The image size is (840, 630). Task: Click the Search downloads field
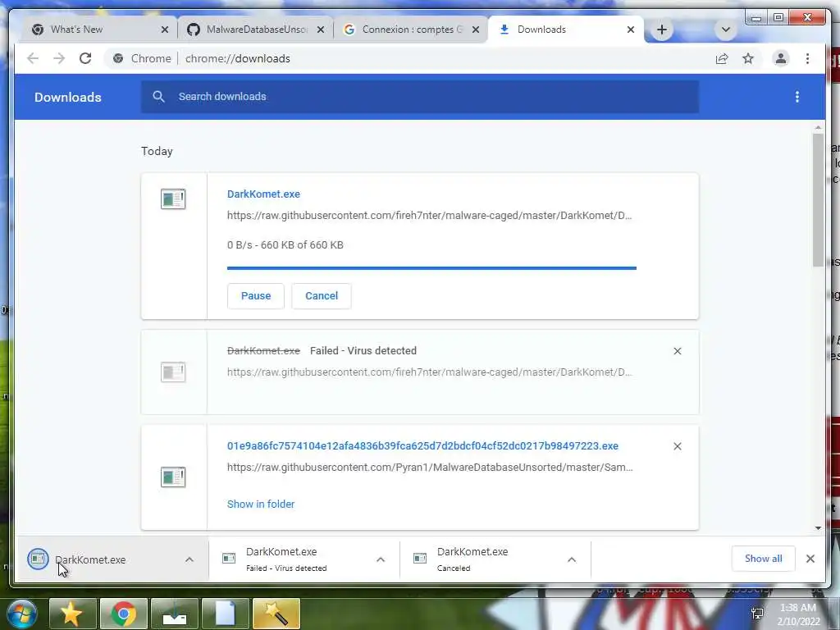point(420,97)
